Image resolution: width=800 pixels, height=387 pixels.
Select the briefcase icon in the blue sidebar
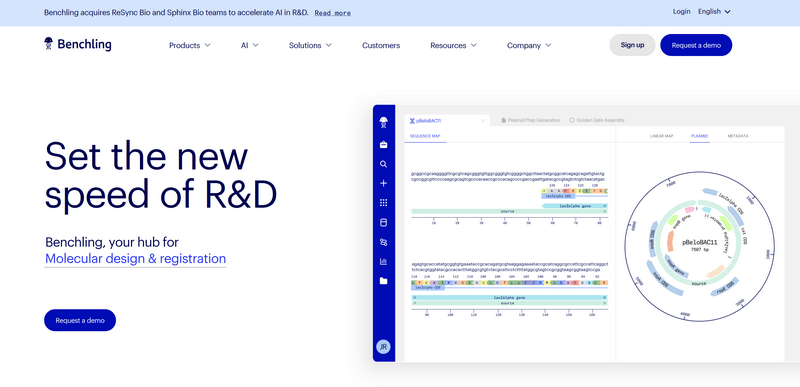click(x=384, y=145)
